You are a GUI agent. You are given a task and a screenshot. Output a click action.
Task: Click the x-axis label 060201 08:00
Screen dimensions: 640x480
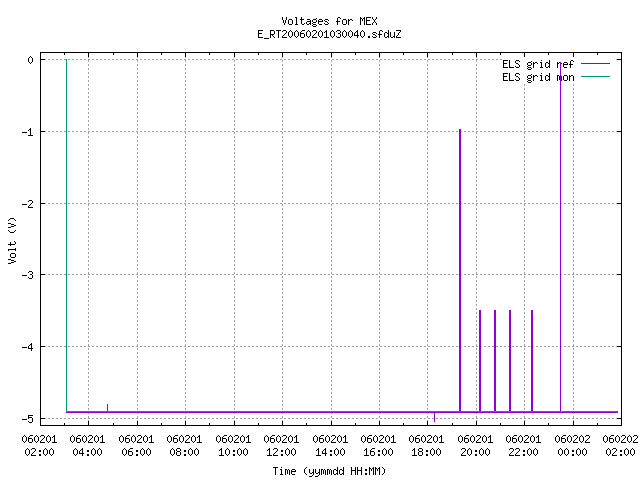coord(184,446)
